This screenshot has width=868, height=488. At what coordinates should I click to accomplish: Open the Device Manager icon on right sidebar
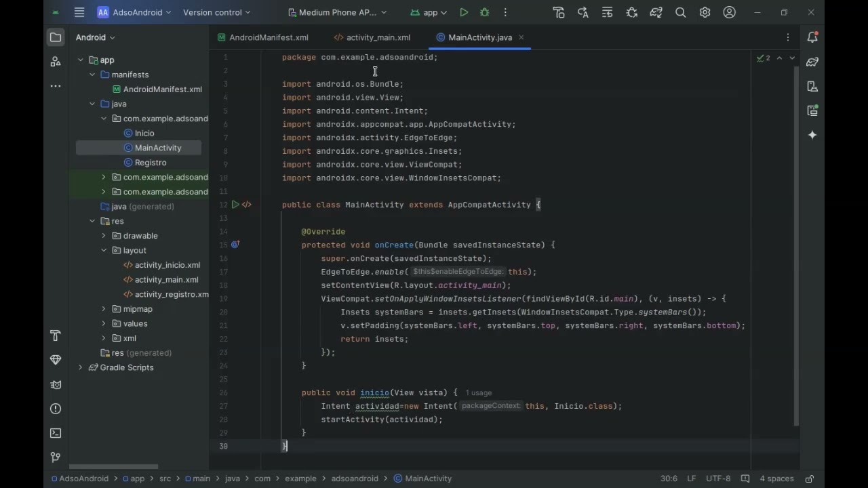click(x=812, y=86)
